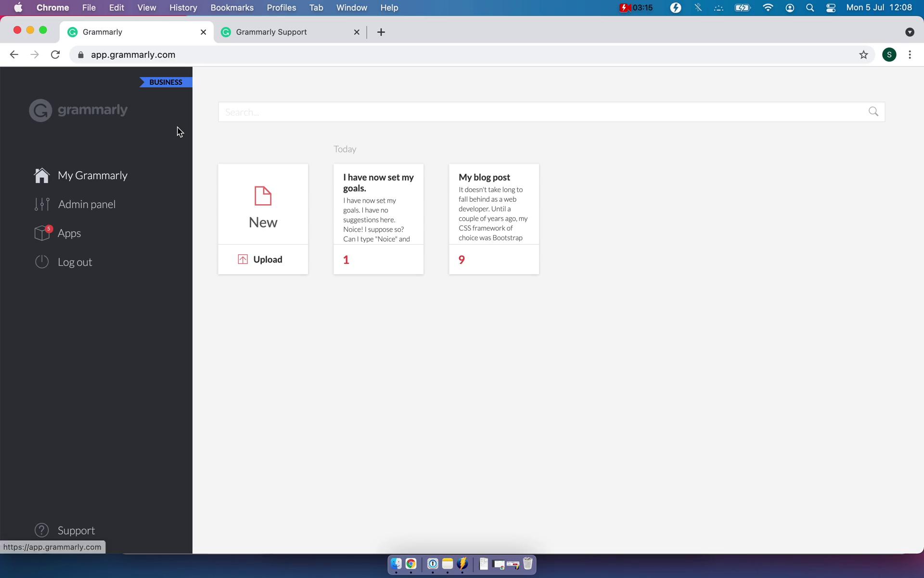
Task: Click the Admin panel icon
Action: (x=41, y=204)
